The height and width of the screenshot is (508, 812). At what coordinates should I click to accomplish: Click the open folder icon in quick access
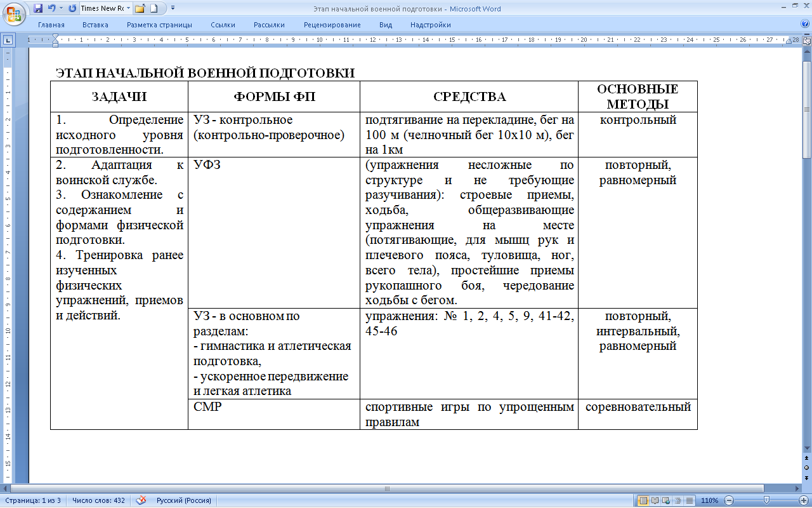coord(141,9)
